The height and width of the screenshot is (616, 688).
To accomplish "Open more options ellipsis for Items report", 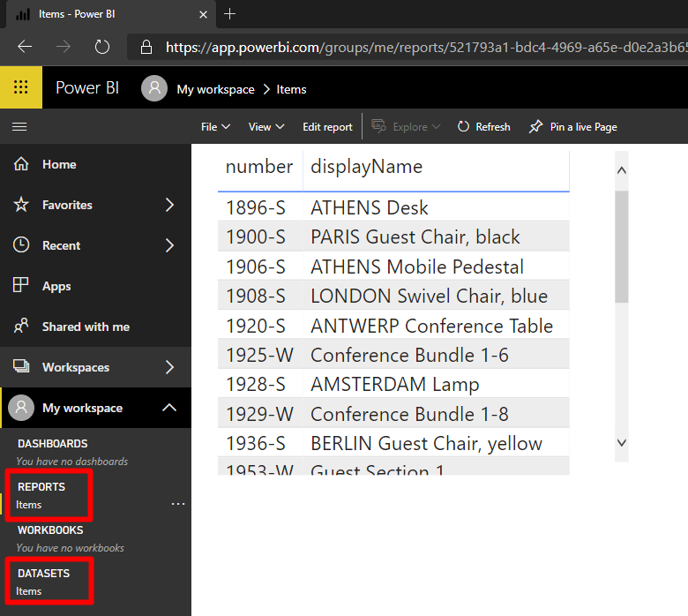I will (177, 504).
